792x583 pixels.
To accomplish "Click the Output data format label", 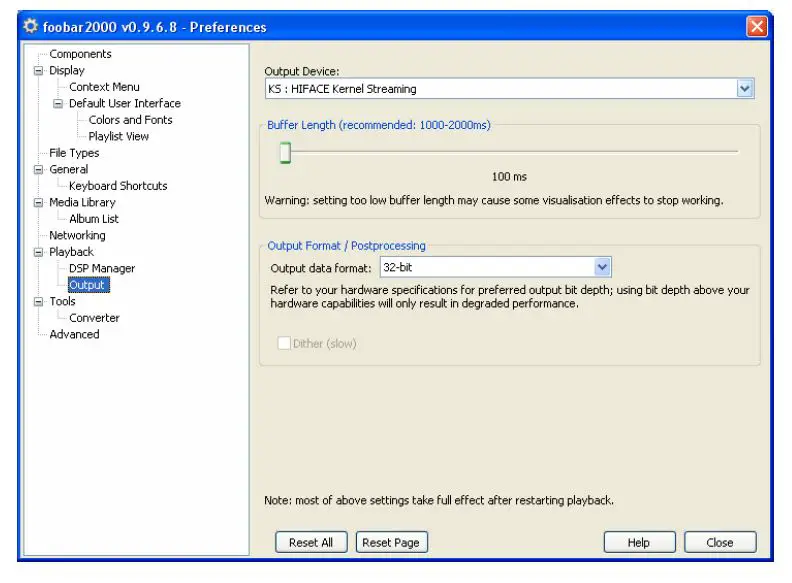I will (x=321, y=268).
